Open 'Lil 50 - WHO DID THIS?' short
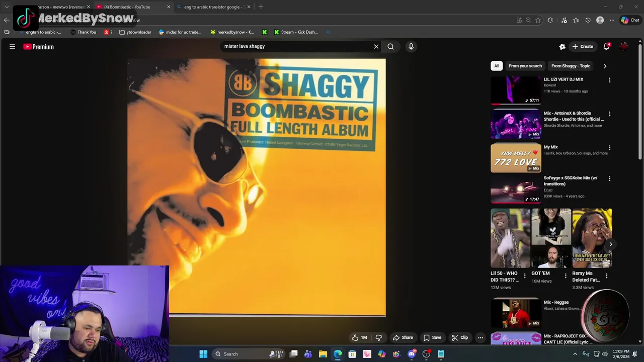Viewport: 644px width, 362px height. pos(510,238)
